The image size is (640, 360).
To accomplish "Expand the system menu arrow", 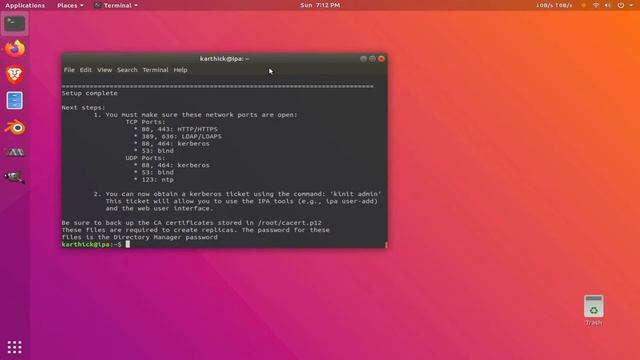I will coord(631,5).
